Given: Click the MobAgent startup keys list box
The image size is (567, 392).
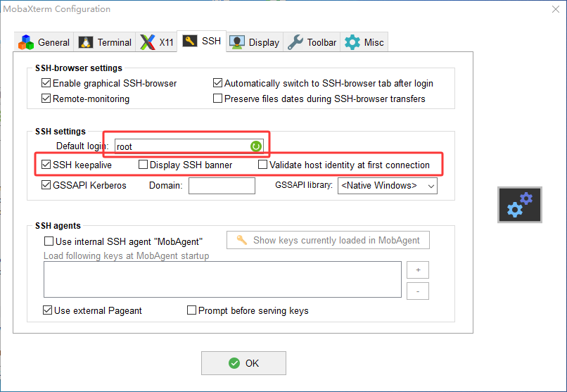Looking at the screenshot, I should coord(222,279).
